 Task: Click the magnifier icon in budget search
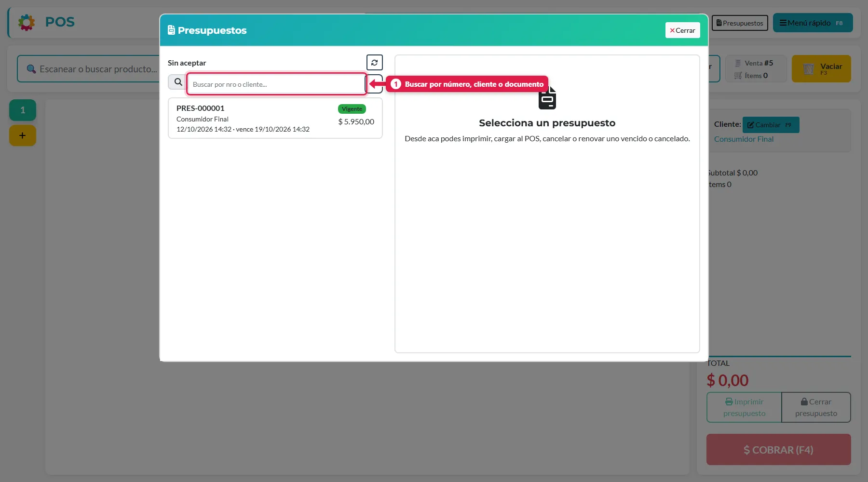tap(178, 82)
